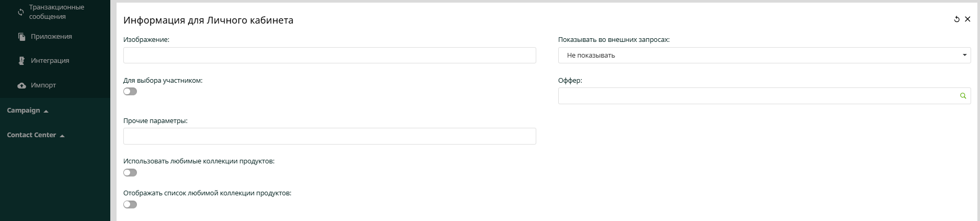The height and width of the screenshot is (221, 980).
Task: Click the Транзакционные сообщения sync icon
Action: coord(21,12)
